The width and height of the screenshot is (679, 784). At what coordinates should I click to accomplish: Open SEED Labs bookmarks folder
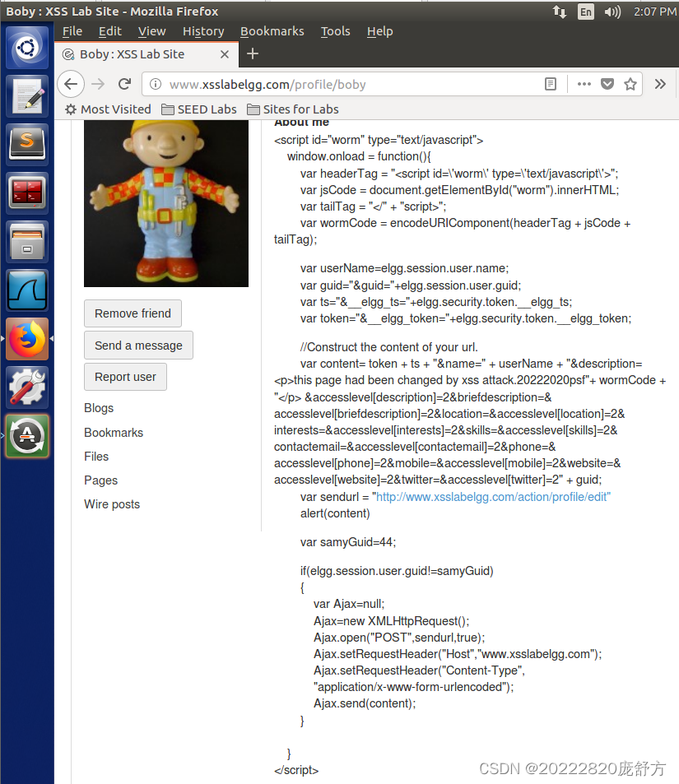199,109
